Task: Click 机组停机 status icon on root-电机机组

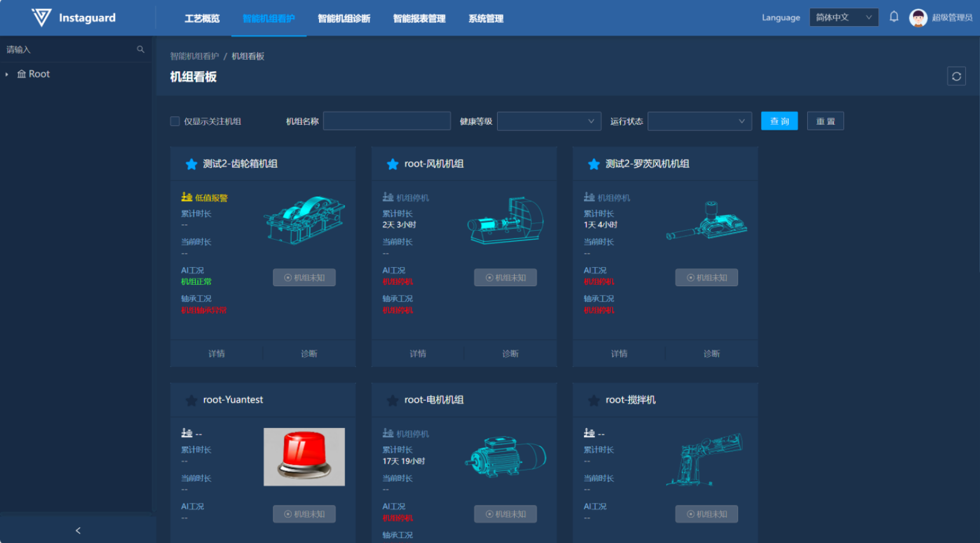Action: tap(388, 433)
